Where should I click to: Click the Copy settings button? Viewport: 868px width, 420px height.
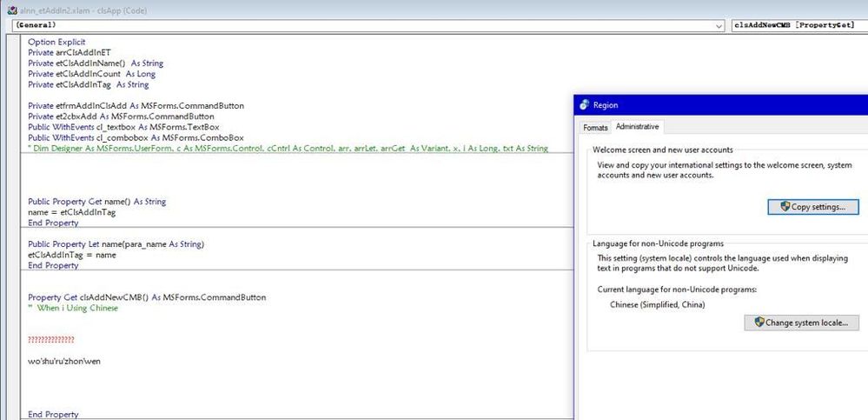812,207
